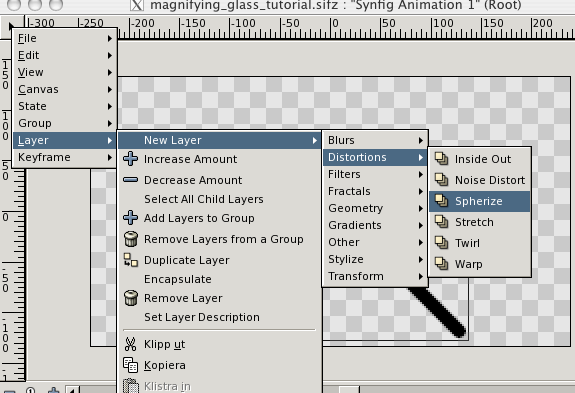This screenshot has width=575, height=393.
Task: Expand the Transform category arrow
Action: click(421, 276)
